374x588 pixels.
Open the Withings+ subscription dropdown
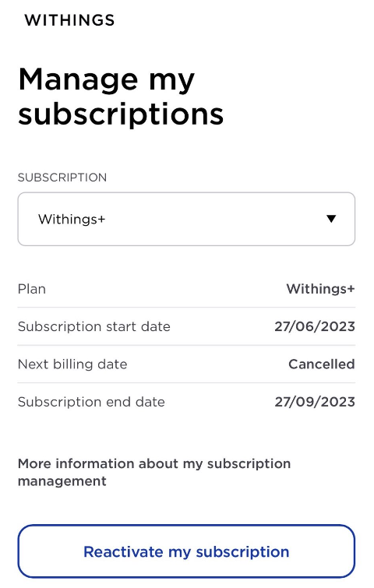186,219
